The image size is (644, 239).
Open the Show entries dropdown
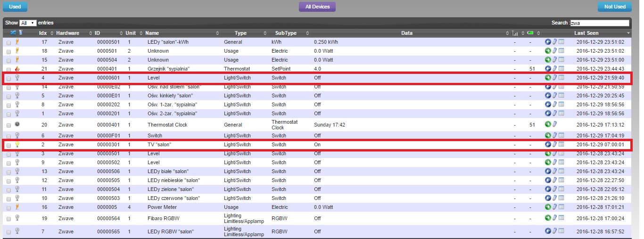click(28, 23)
